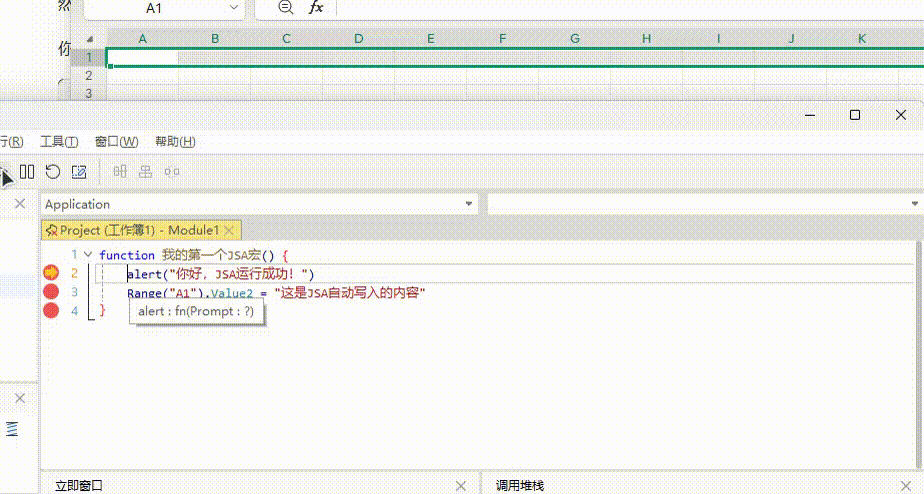Click cell A1 in the spreadsheet
The width and height of the screenshot is (924, 494).
(143, 57)
